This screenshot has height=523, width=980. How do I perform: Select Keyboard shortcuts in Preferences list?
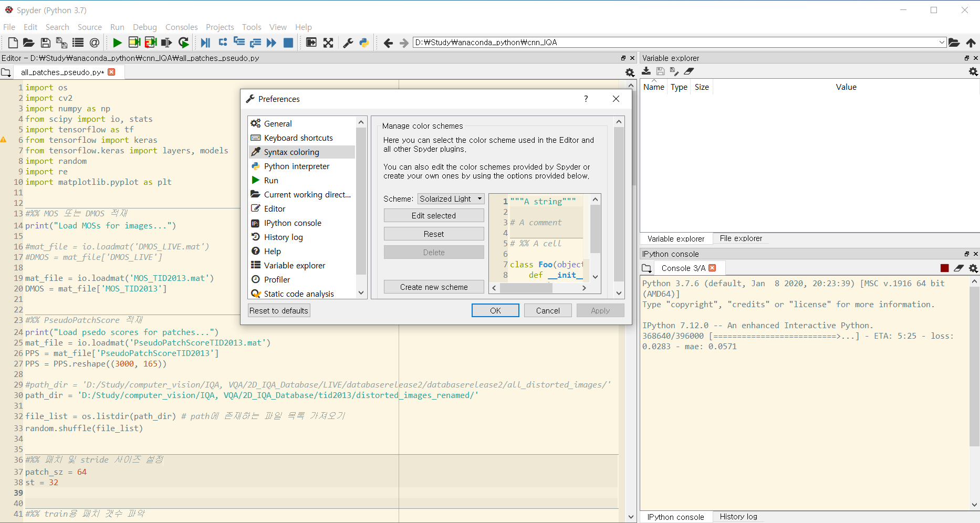[x=302, y=138]
